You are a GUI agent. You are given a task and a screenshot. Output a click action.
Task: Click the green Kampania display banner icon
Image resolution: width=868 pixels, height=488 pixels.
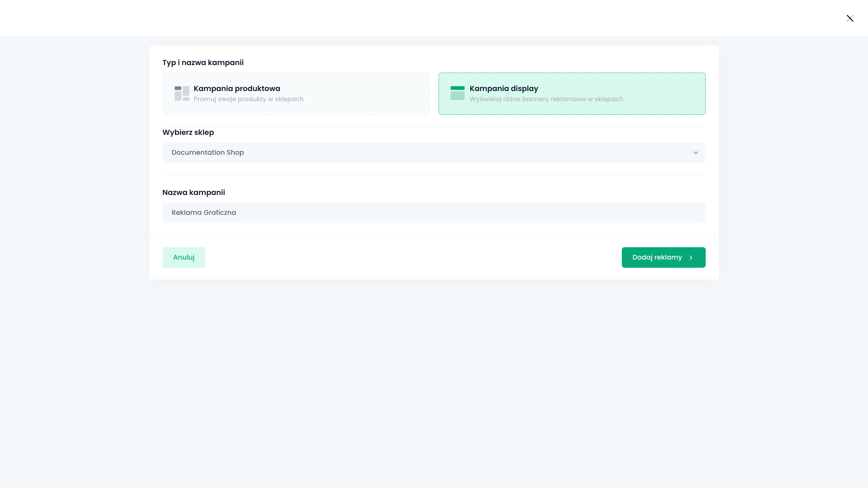point(457,93)
